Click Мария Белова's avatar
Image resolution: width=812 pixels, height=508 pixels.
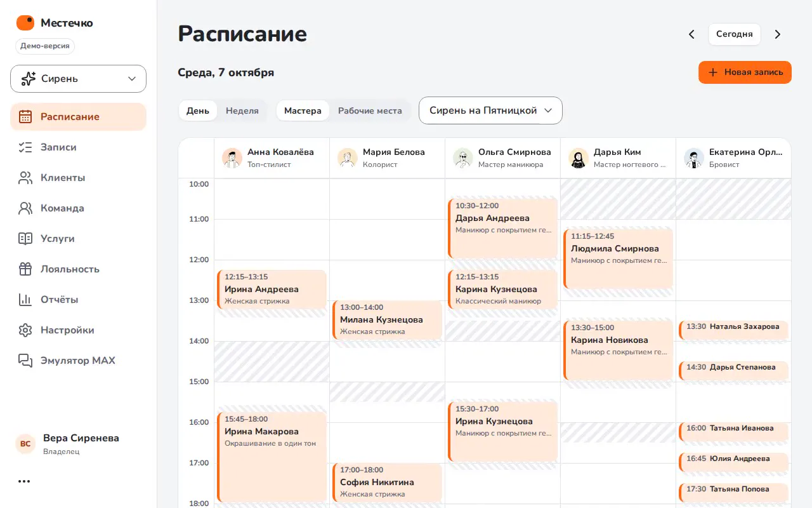pyautogui.click(x=348, y=158)
